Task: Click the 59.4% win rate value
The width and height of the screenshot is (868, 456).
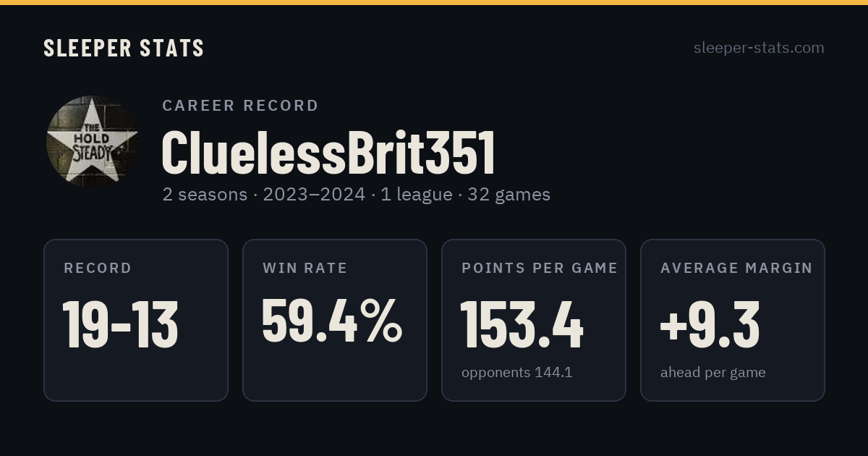Action: 332,321
